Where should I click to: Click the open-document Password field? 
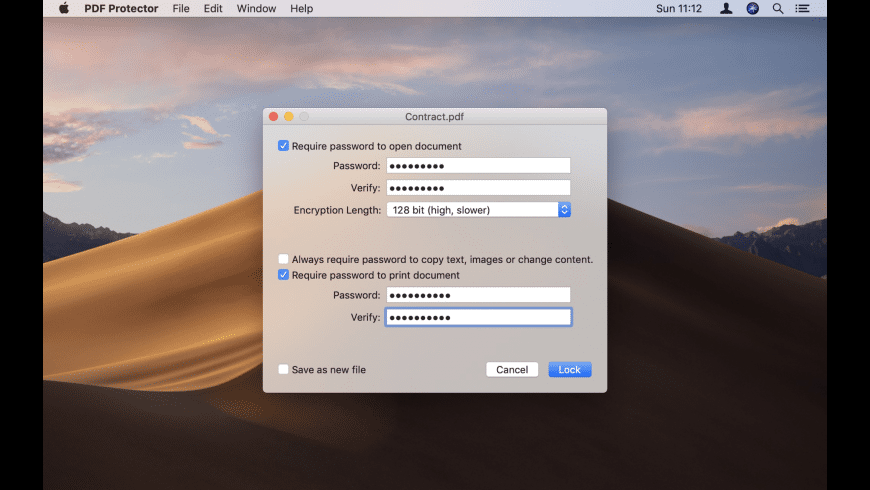pyautogui.click(x=478, y=165)
